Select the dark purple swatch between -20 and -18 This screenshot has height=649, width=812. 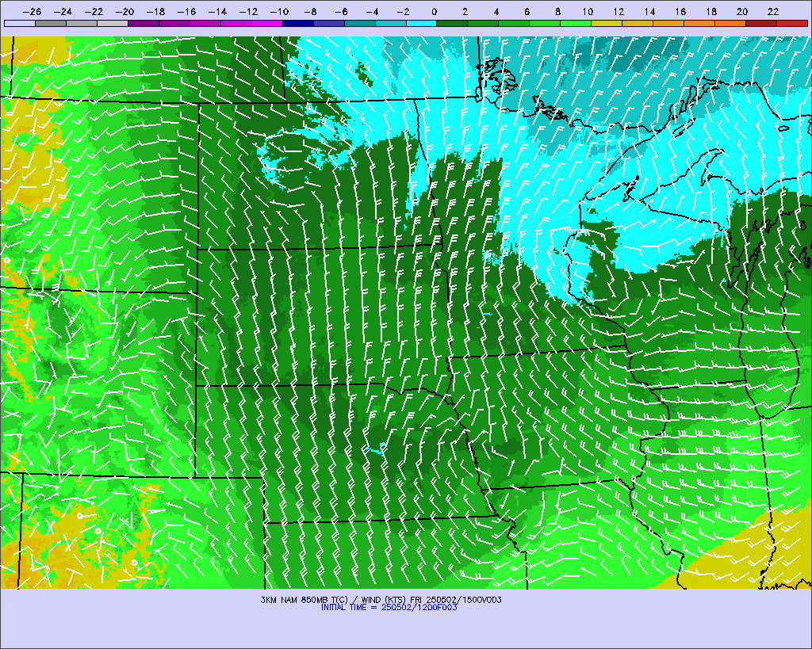[x=144, y=23]
